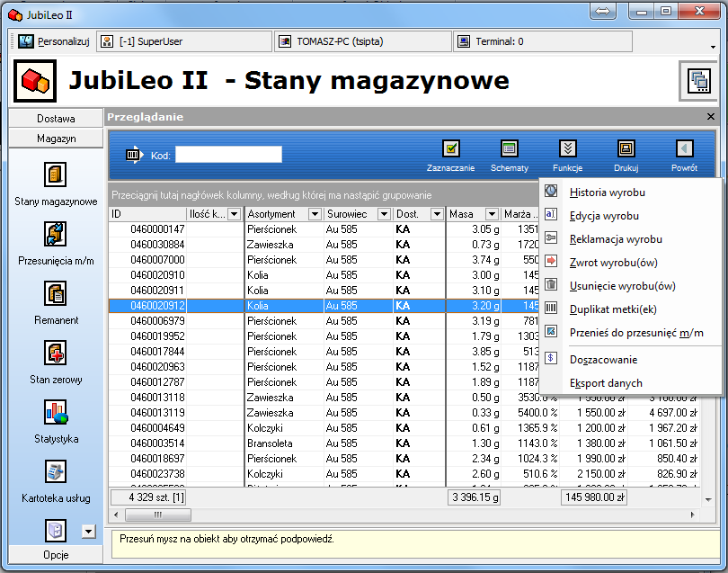Click the Personalizuj toolbar button

pyautogui.click(x=53, y=41)
